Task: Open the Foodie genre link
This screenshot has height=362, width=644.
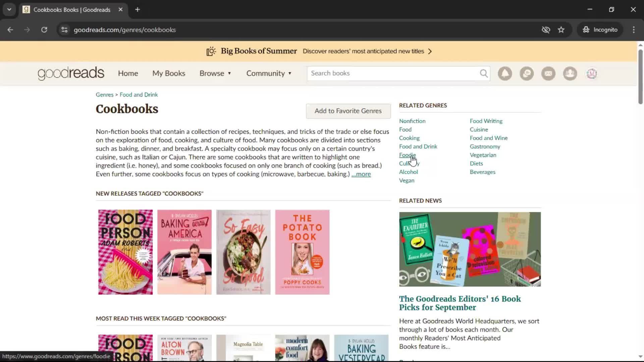Action: pyautogui.click(x=407, y=155)
